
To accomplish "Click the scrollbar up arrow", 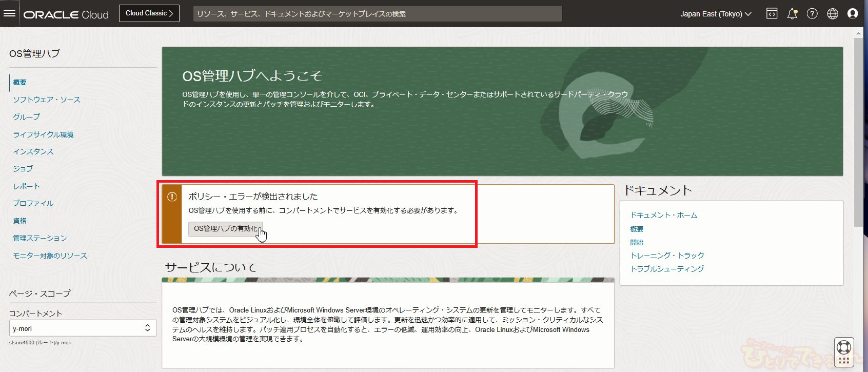I will pyautogui.click(x=858, y=33).
